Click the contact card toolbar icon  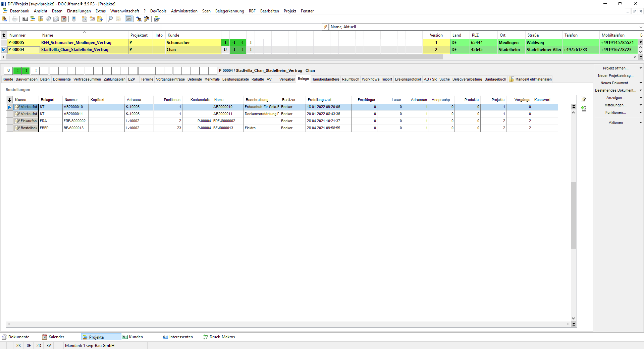pyautogui.click(x=25, y=19)
